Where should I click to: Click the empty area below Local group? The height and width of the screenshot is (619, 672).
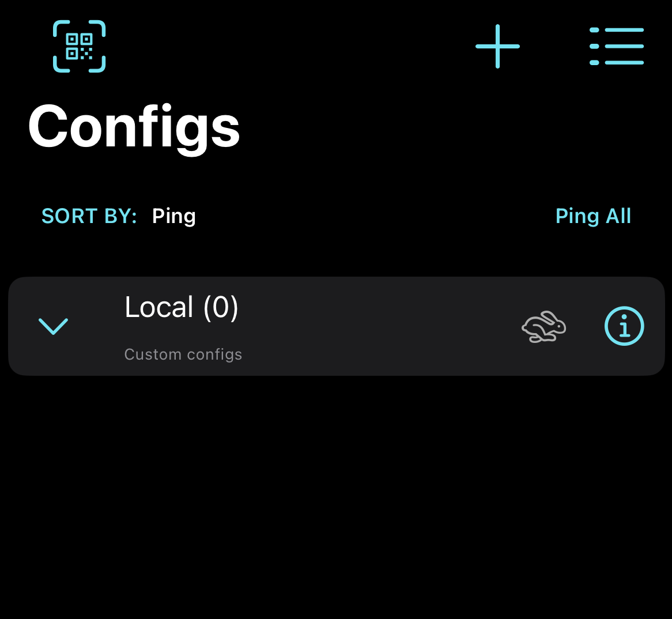(x=336, y=490)
